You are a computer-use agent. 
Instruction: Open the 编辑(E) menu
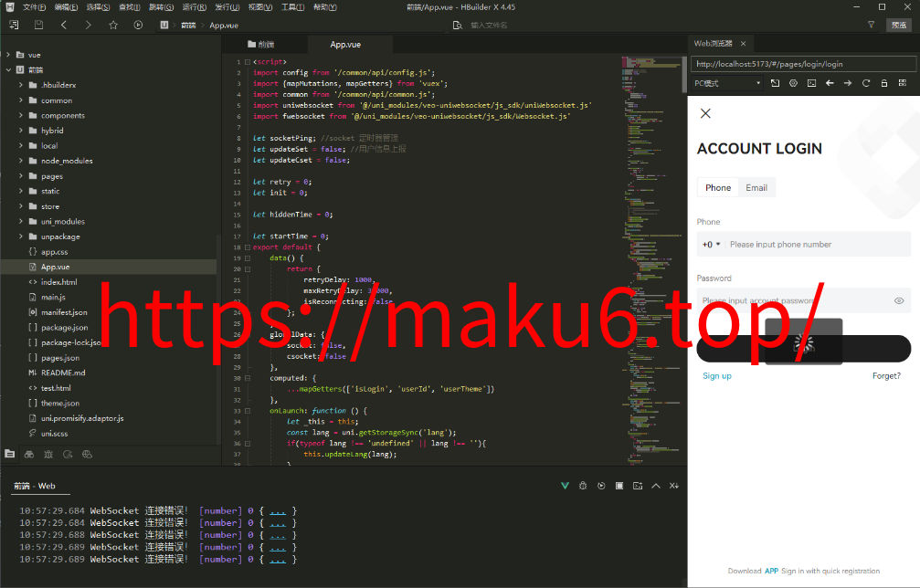click(x=65, y=7)
